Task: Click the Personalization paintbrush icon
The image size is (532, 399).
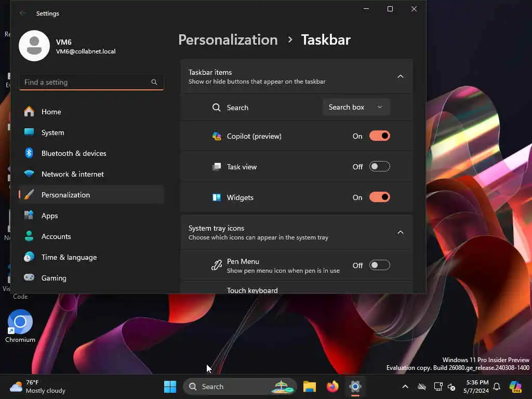Action: coord(29,195)
